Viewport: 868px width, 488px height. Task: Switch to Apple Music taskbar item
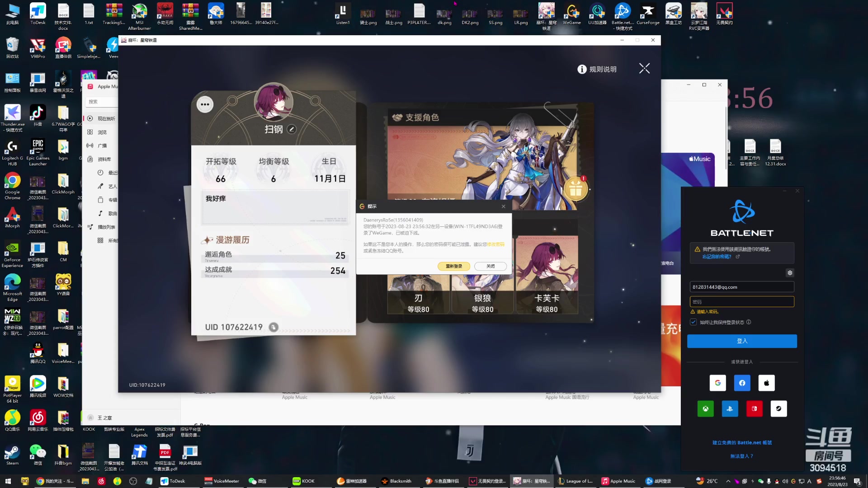tap(618, 481)
